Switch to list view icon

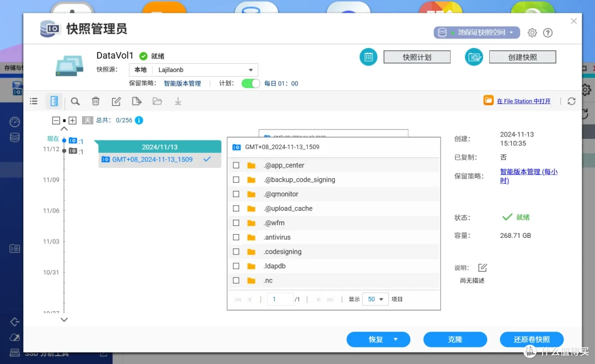[x=34, y=101]
